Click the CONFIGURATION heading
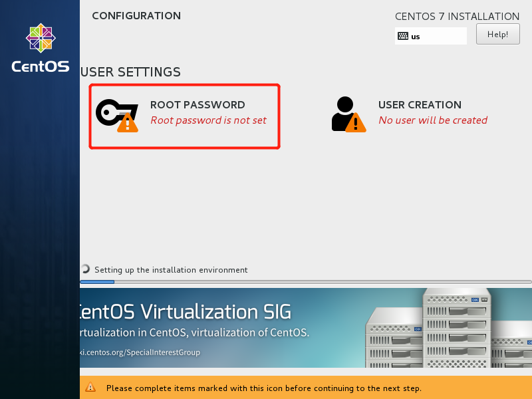532x399 pixels. (x=136, y=15)
